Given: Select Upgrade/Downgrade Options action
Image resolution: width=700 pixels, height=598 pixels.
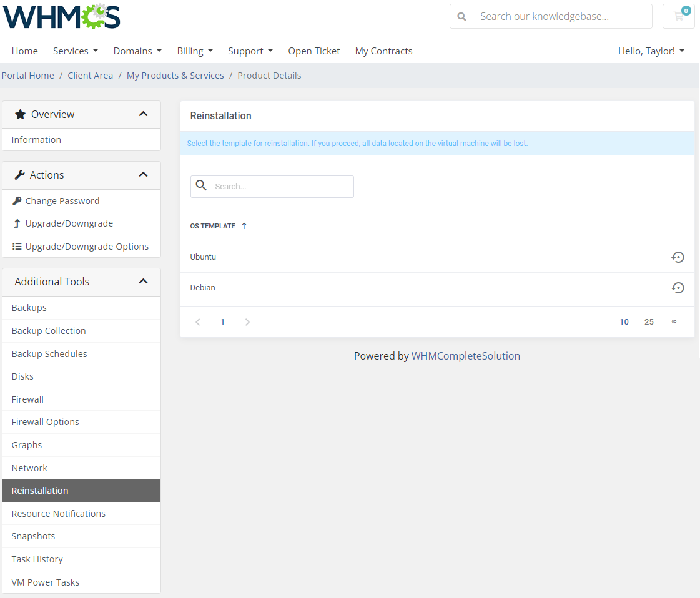Looking at the screenshot, I should (x=81, y=247).
